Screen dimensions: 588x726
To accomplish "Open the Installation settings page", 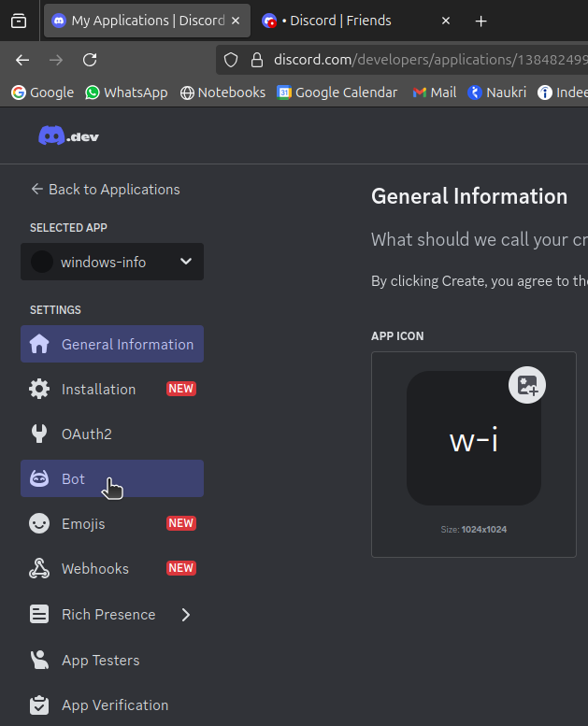I will tap(111, 389).
